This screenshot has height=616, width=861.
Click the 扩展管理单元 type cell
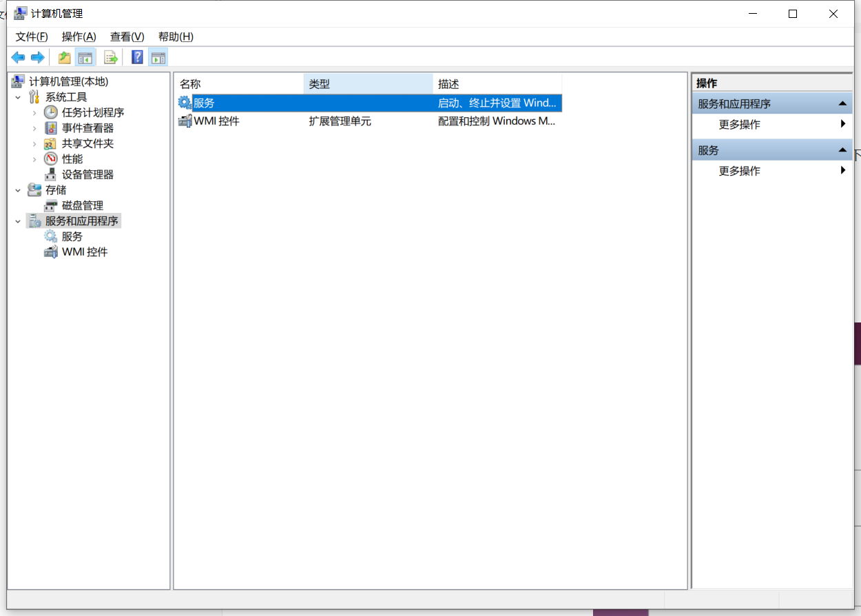[x=340, y=121]
